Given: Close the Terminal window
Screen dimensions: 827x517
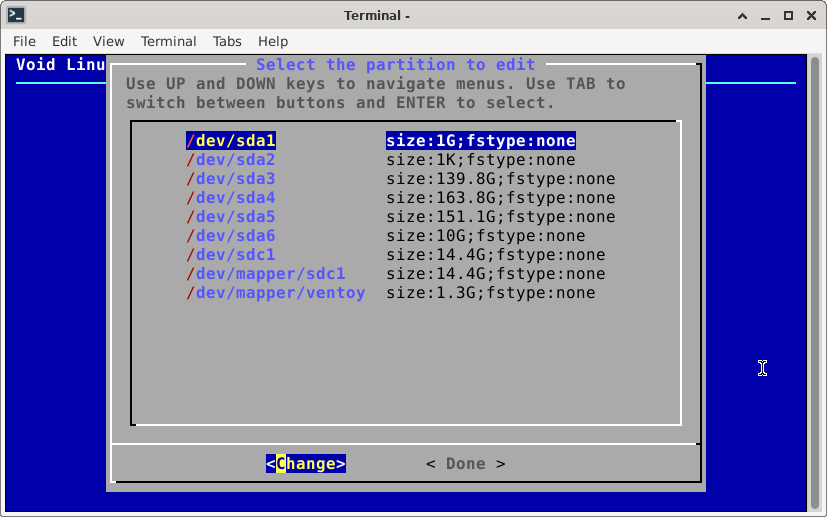Looking at the screenshot, I should 811,15.
